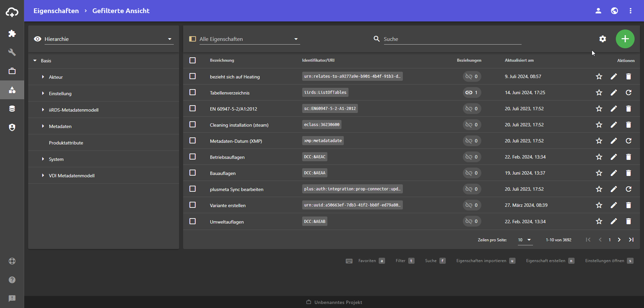Delete the Variante erstellen property
The image size is (644, 308).
[629, 205]
